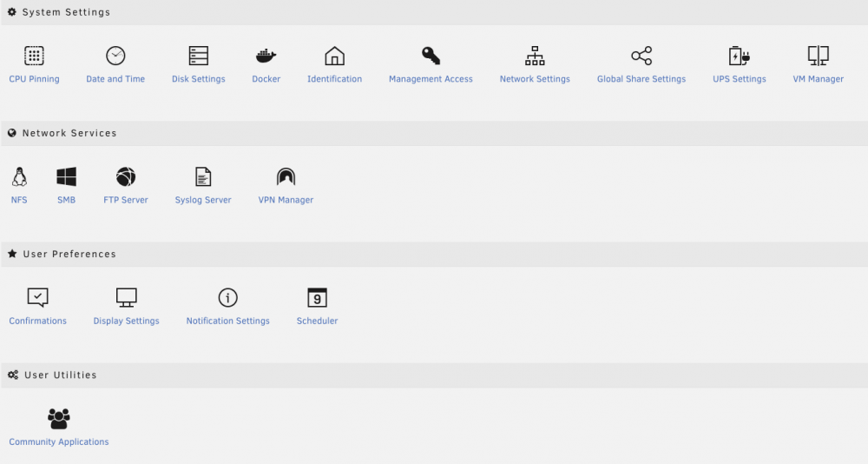Viewport: 868px width, 464px height.
Task: Click the 'User Utilities' section heading
Action: coord(61,375)
